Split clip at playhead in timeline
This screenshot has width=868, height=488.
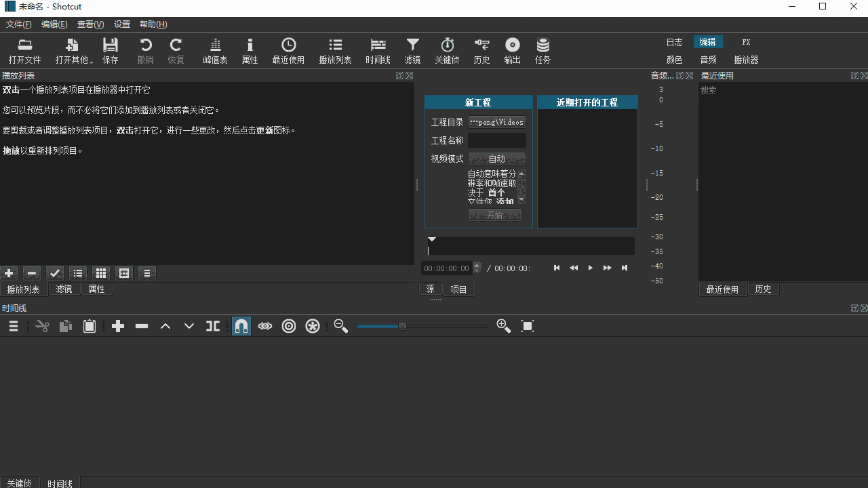[212, 326]
